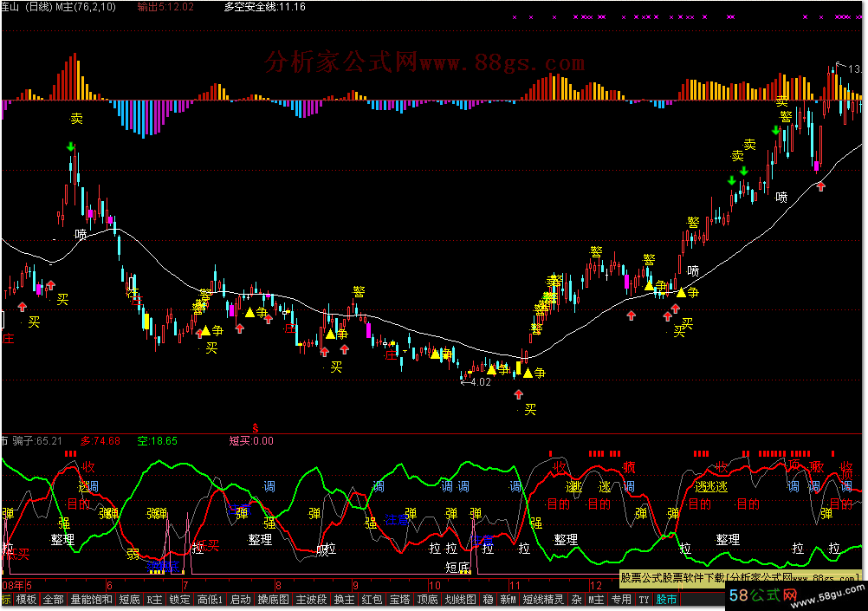The height and width of the screenshot is (611, 868).
Task: Select the 量能饱和 indicator tab
Action: coord(91,600)
